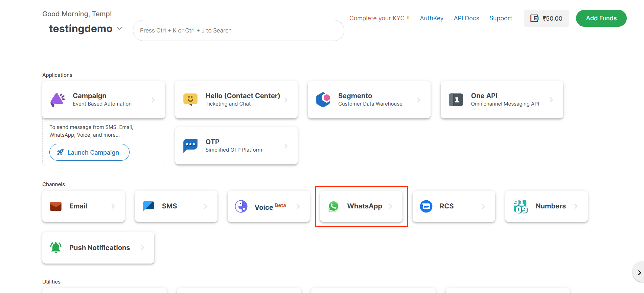Open the API Docs link
Screen dimensions: 644x293
pyautogui.click(x=466, y=18)
